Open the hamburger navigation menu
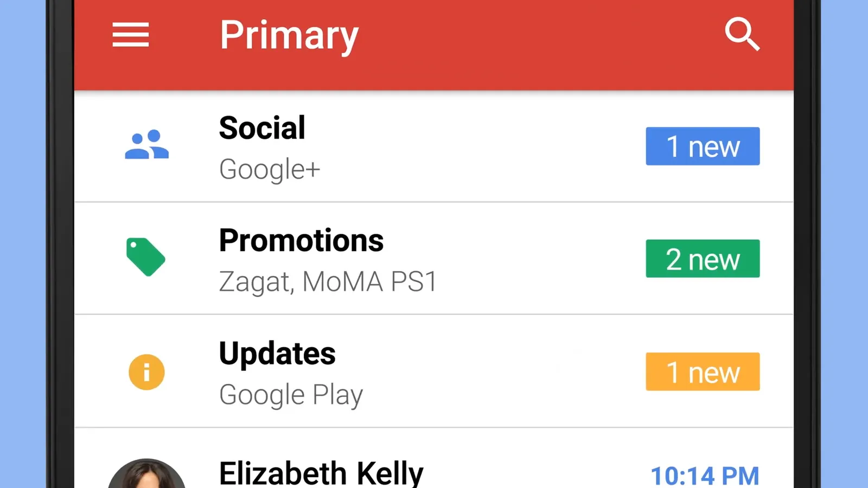Image resolution: width=868 pixels, height=488 pixels. click(x=131, y=35)
